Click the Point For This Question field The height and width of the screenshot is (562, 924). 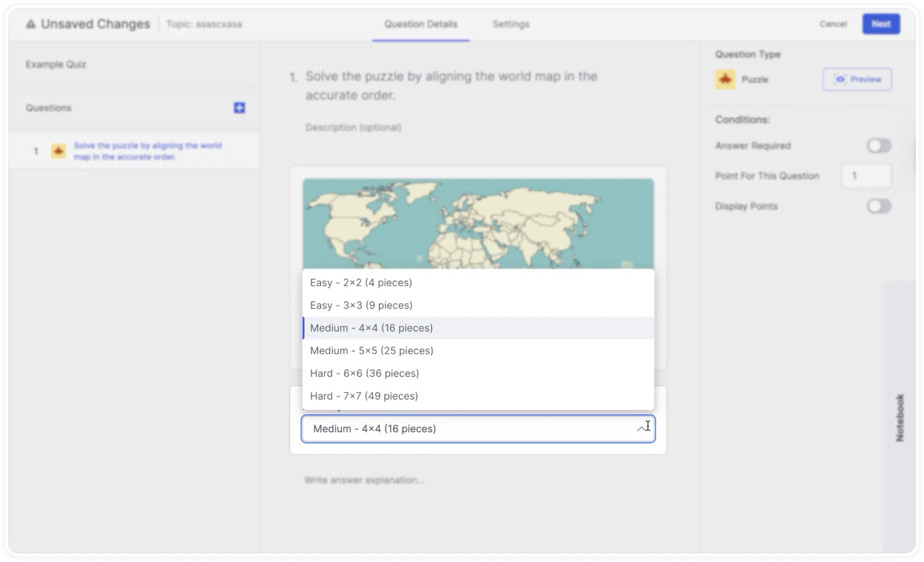(866, 176)
